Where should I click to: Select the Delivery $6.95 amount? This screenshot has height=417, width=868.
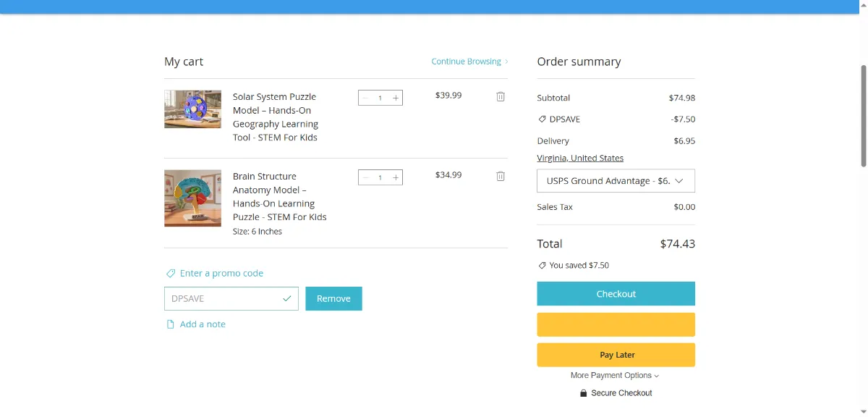pos(684,140)
